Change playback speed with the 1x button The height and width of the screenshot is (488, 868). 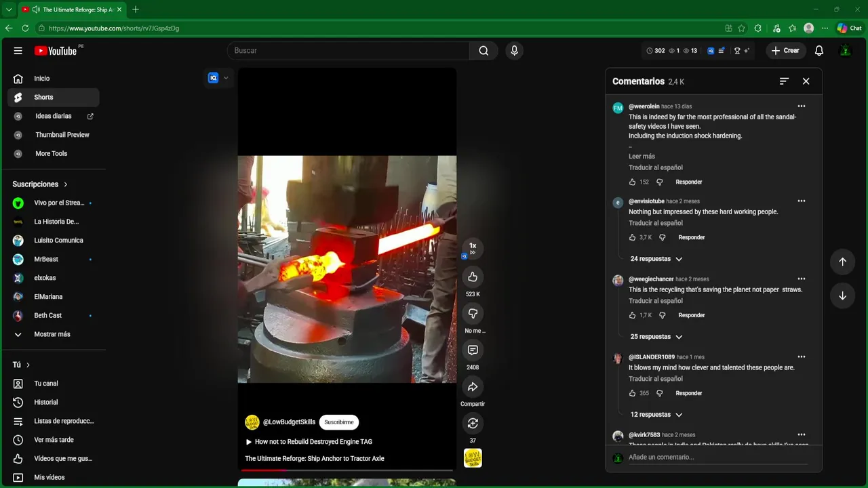(x=473, y=249)
